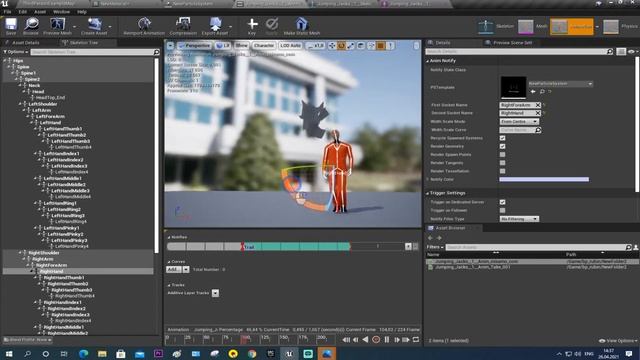Open skeleton tree Options button
The image size is (640, 360).
click(x=16, y=52)
